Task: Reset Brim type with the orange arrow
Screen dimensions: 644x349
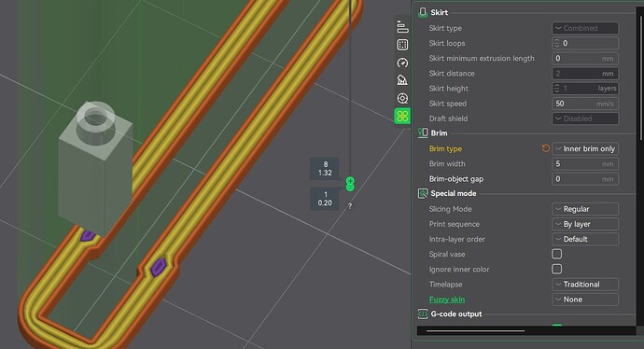Action: (x=545, y=148)
